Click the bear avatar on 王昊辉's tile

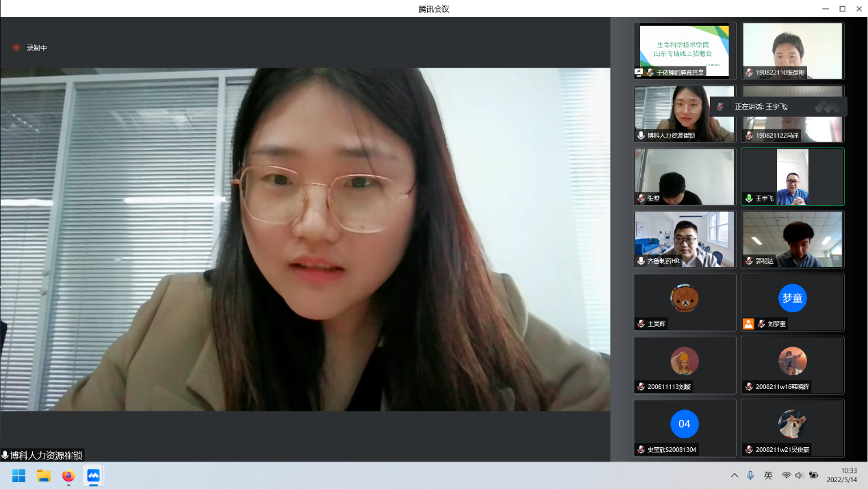coord(685,298)
